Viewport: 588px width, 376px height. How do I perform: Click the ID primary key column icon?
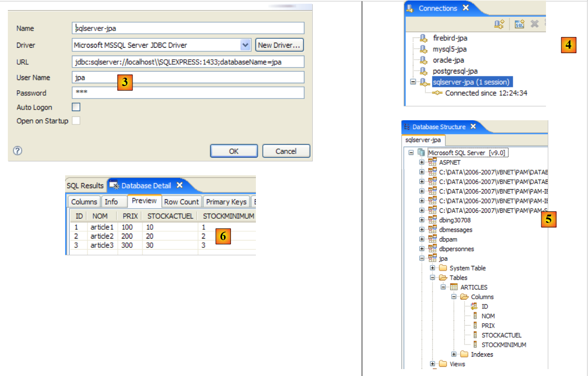coord(474,307)
